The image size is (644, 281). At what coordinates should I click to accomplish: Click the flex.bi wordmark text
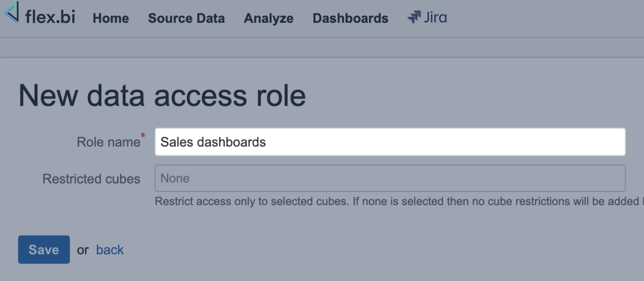pos(50,18)
